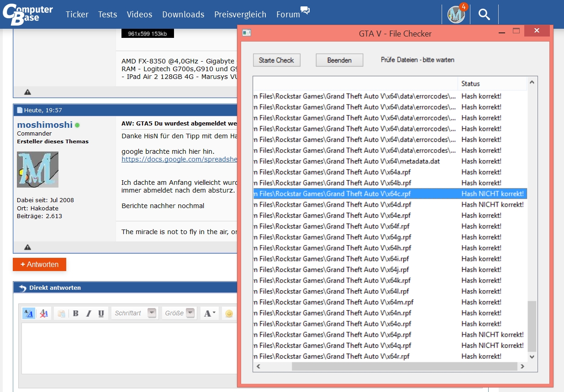Viewport: 564px width, 392px height.
Task: Select the x64a.rpf row
Action: point(390,172)
